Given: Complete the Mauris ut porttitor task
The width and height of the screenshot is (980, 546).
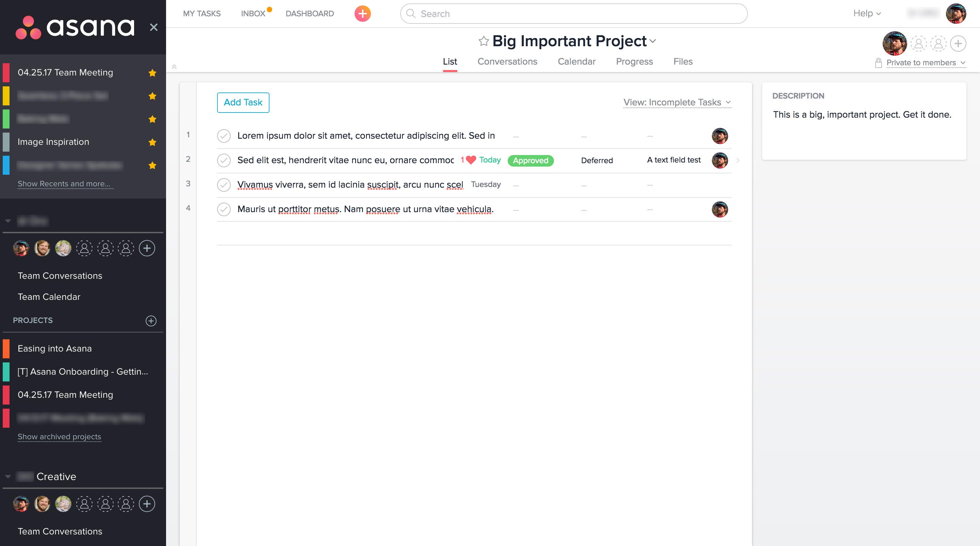Looking at the screenshot, I should coord(224,209).
